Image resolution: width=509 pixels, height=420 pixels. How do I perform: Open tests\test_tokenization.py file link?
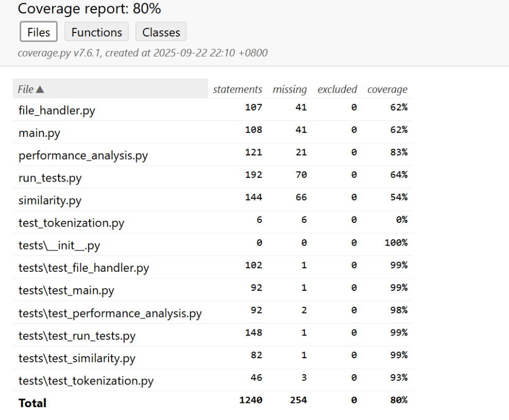[86, 381]
